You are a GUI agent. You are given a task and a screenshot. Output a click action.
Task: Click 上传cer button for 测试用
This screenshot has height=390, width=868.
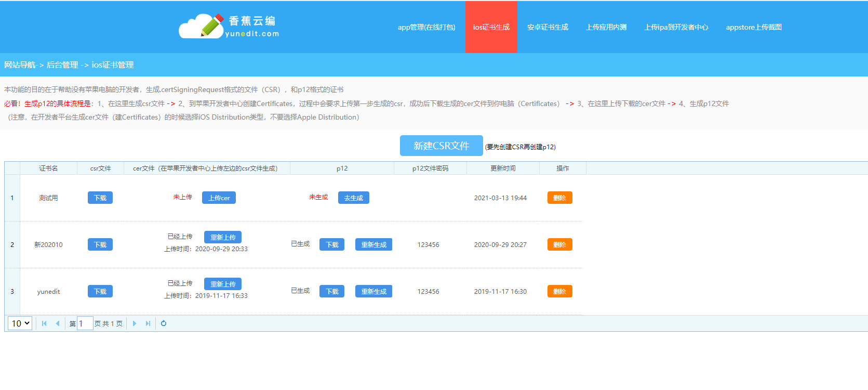coord(219,198)
